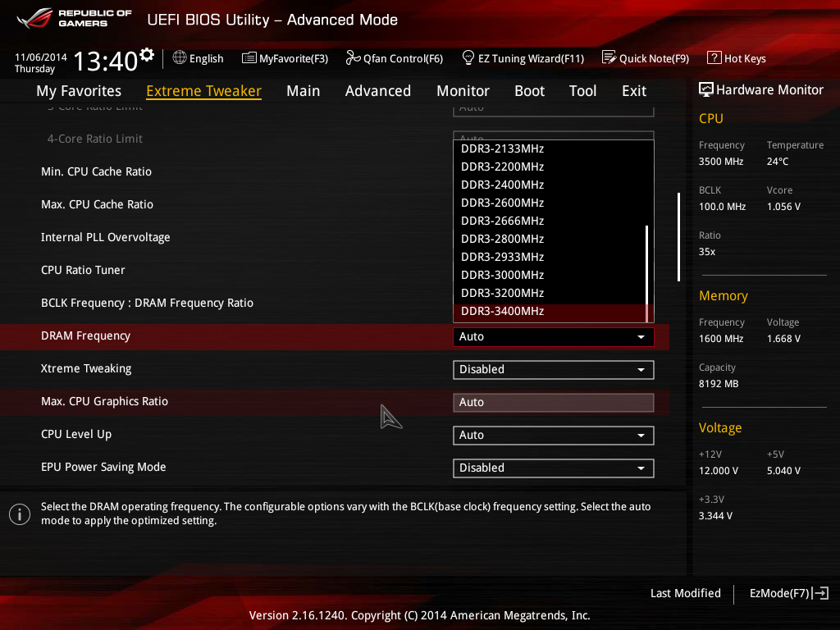Select the DRAM Frequency setting label
The height and width of the screenshot is (630, 840).
pos(85,336)
